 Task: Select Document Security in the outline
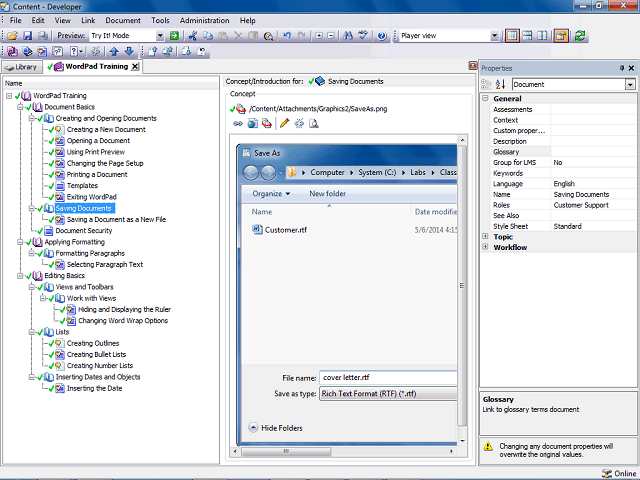pyautogui.click(x=84, y=231)
